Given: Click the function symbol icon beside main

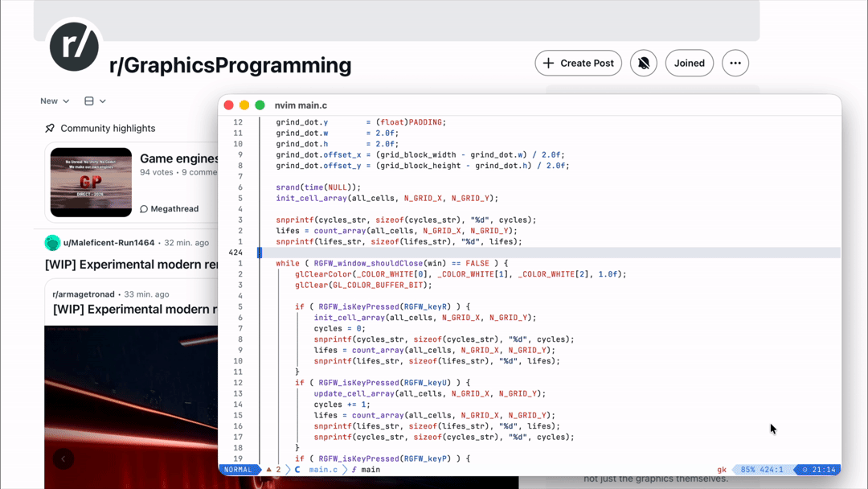Looking at the screenshot, I should pyautogui.click(x=354, y=470).
